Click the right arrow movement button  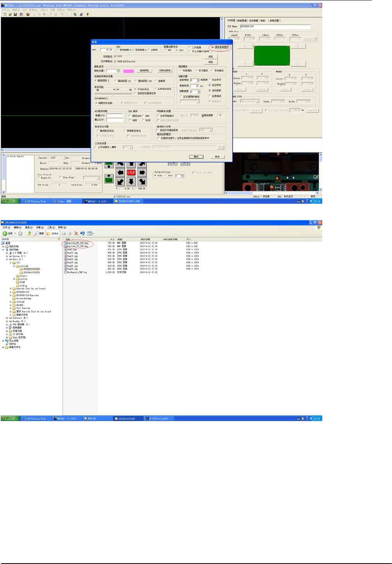click(x=142, y=172)
